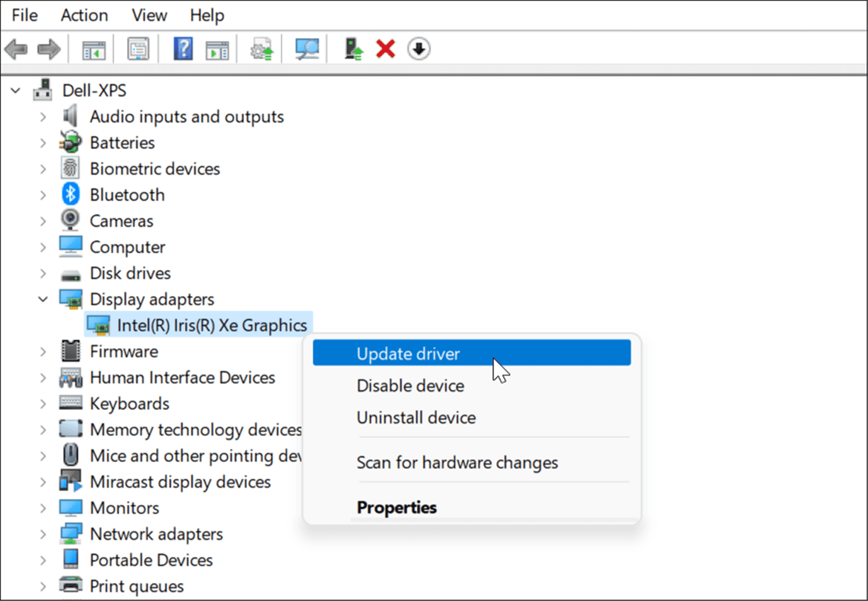Select the Scan for hardware changes toolbar icon
This screenshot has height=601, width=868.
(x=306, y=49)
